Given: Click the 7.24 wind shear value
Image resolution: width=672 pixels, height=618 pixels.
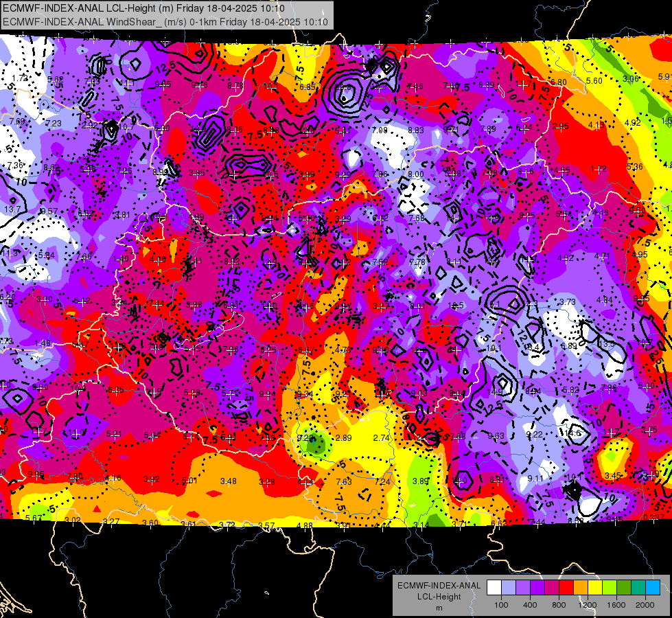Looking at the screenshot, I should (382, 481).
